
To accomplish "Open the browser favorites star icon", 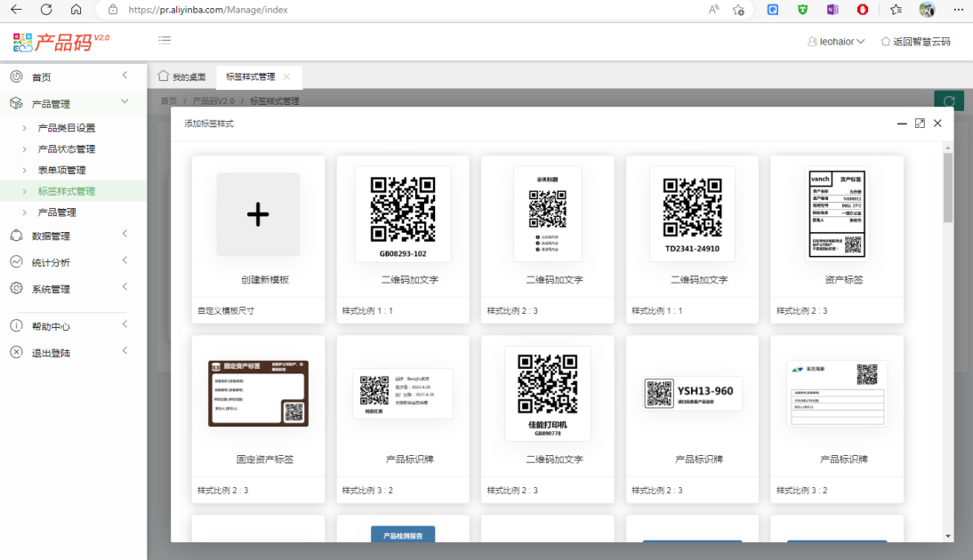I will (x=896, y=10).
